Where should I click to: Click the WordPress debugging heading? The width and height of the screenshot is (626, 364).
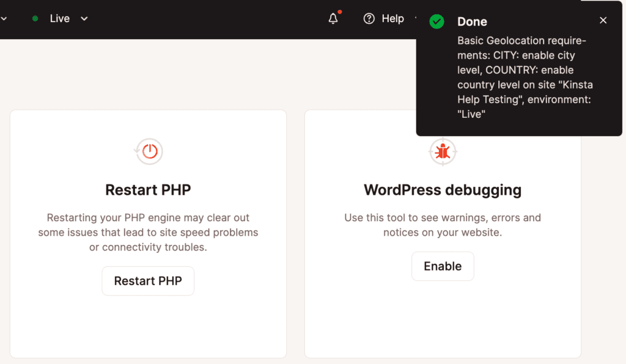(x=443, y=190)
